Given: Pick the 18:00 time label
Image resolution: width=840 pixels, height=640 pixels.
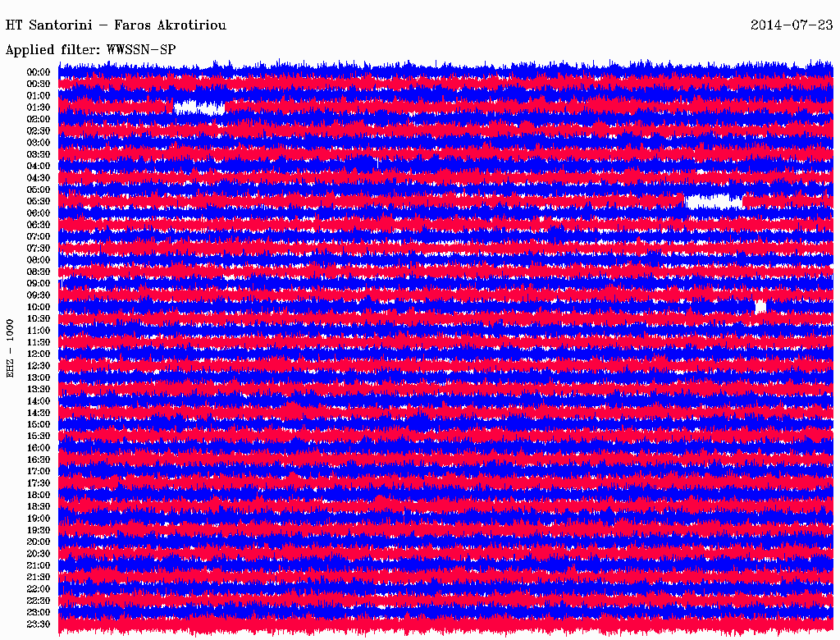Looking at the screenshot, I should 39,495.
